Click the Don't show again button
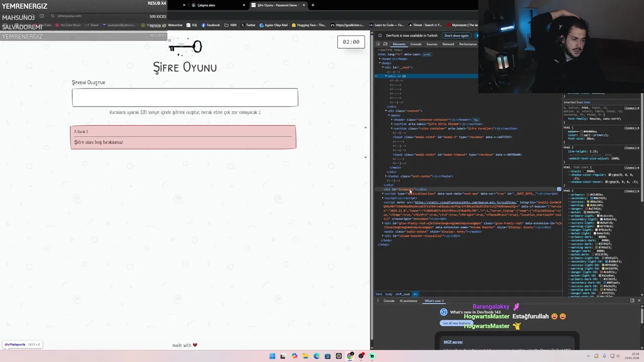644x362 pixels. click(x=456, y=36)
